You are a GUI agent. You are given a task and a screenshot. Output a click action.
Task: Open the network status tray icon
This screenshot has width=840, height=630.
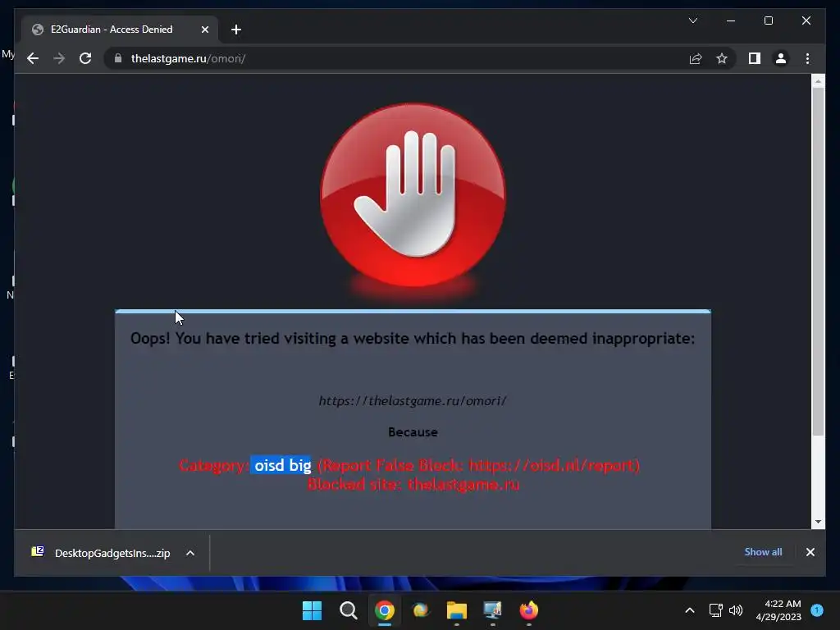coord(715,610)
